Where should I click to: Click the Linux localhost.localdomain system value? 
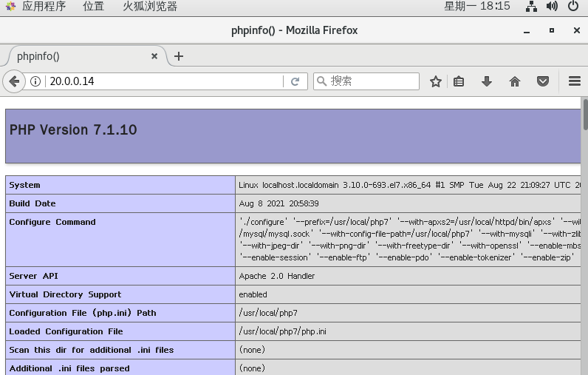pos(409,185)
